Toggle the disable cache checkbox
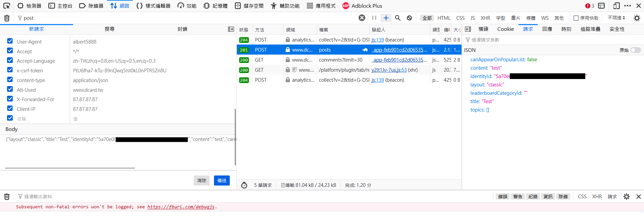644x217 pixels. click(x=576, y=18)
